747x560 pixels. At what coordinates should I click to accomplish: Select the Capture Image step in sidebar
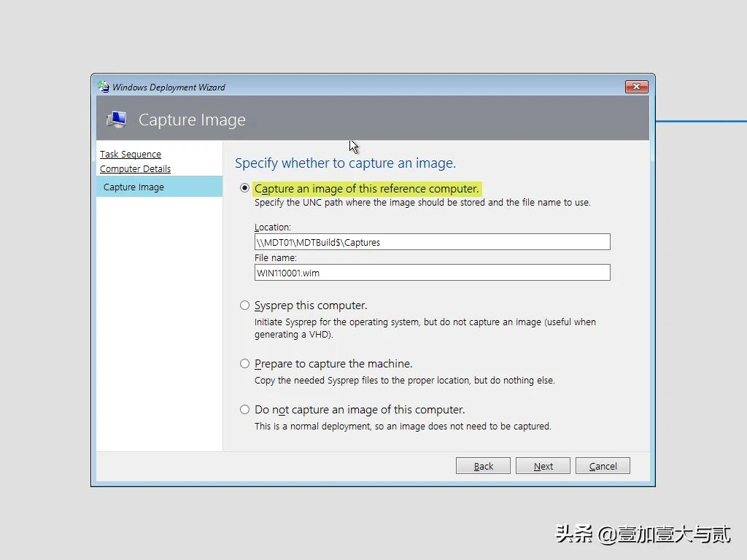[x=159, y=187]
